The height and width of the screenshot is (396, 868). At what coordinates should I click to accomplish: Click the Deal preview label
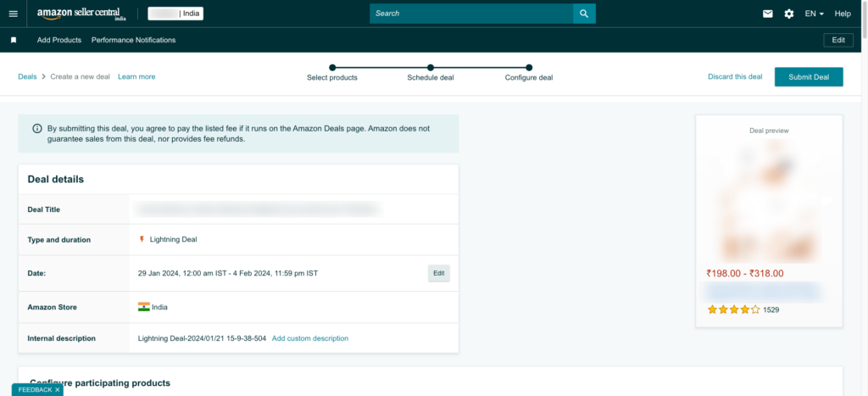pos(769,131)
